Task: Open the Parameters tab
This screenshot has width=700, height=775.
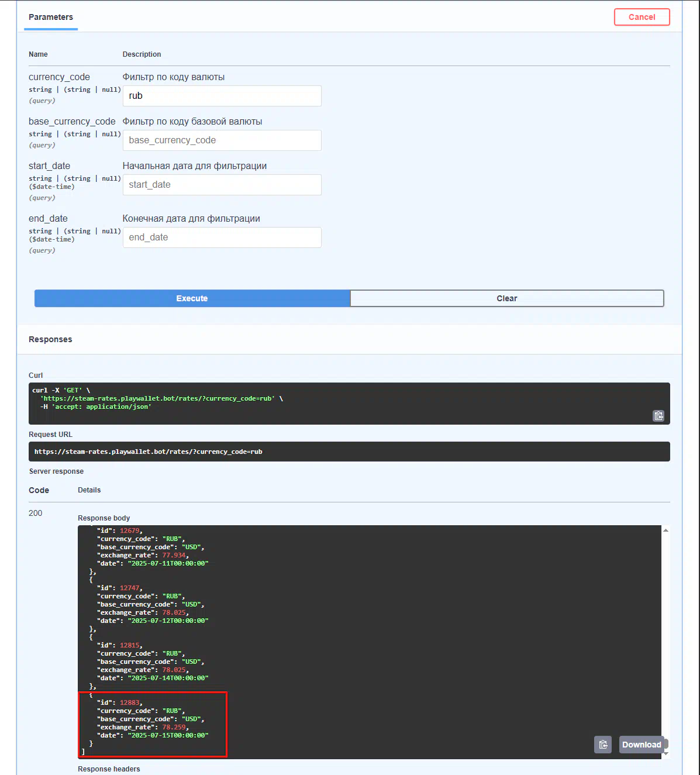Action: pyautogui.click(x=51, y=17)
